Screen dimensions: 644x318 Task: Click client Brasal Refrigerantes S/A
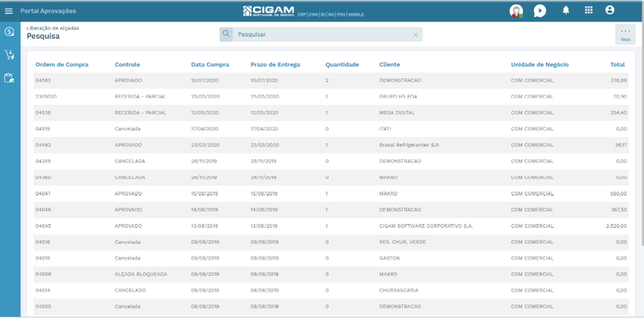coord(409,145)
